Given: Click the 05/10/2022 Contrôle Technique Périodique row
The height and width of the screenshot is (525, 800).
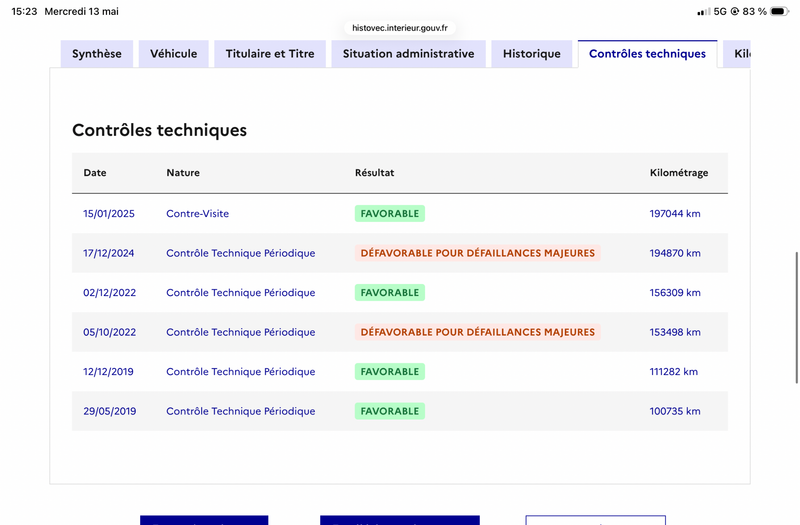Looking at the screenshot, I should 400,332.
